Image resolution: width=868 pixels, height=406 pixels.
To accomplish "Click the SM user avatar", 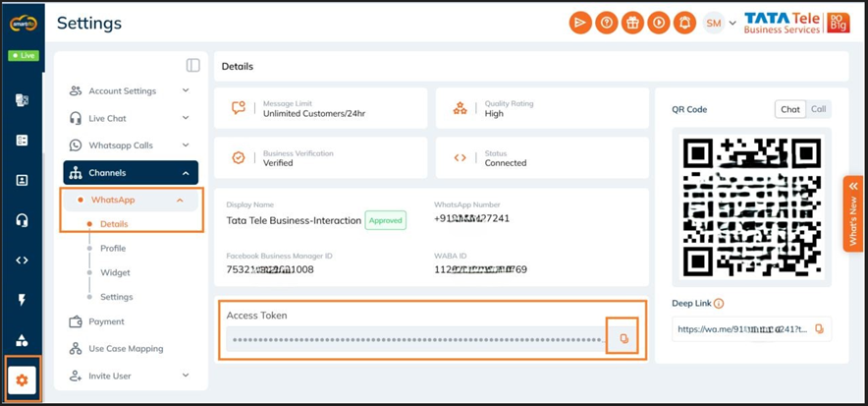I will click(714, 23).
